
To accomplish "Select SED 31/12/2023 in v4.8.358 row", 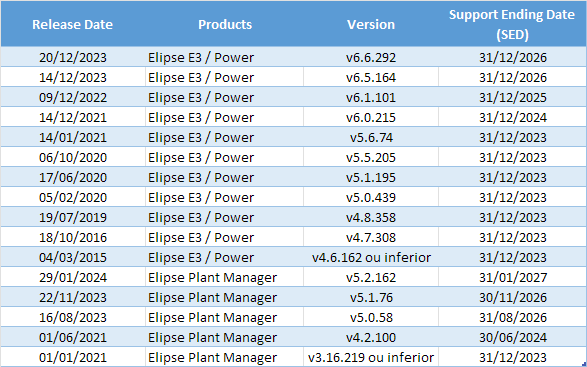I will [513, 217].
